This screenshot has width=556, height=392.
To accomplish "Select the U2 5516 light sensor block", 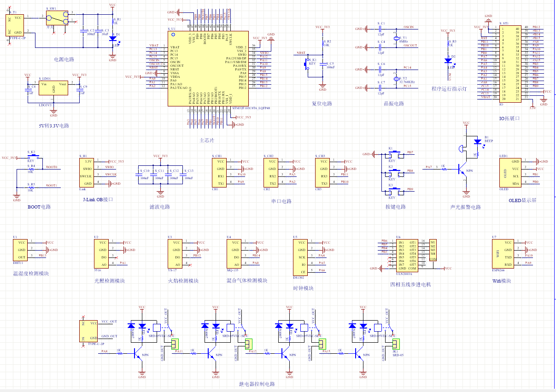I will (x=101, y=254).
